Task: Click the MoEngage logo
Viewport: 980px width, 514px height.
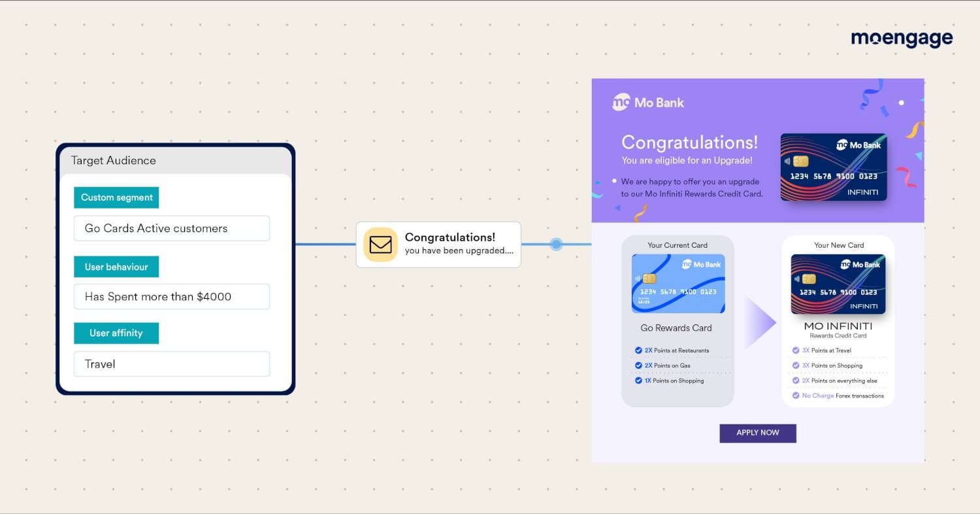Action: click(902, 39)
